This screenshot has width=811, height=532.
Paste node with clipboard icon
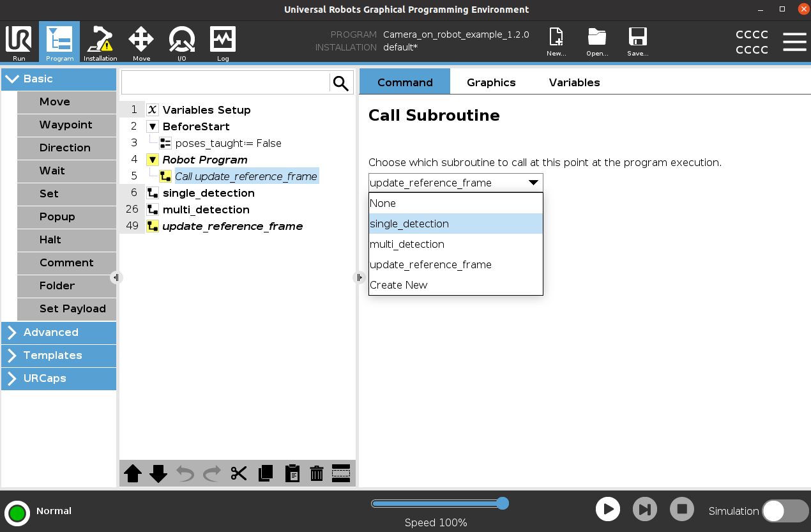292,474
